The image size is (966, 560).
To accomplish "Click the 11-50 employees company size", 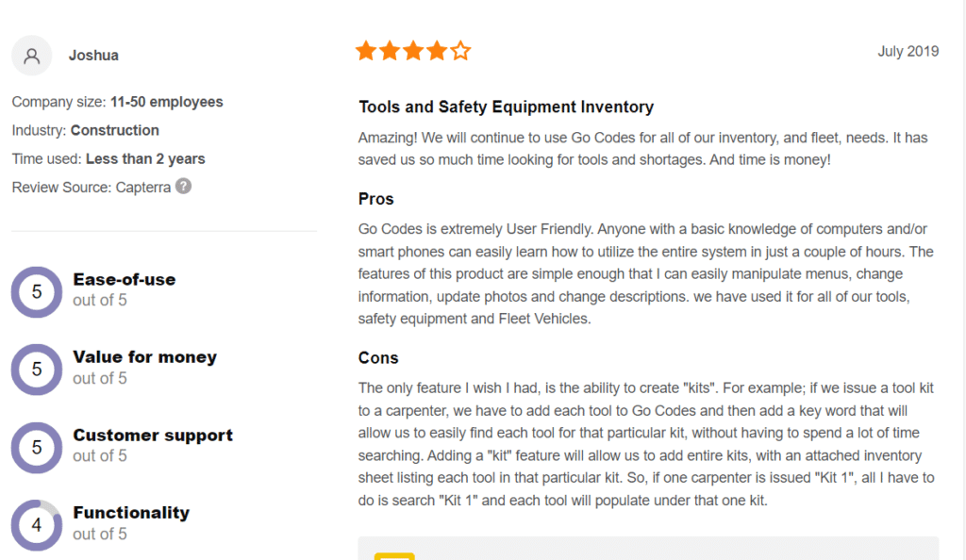I will pyautogui.click(x=166, y=102).
